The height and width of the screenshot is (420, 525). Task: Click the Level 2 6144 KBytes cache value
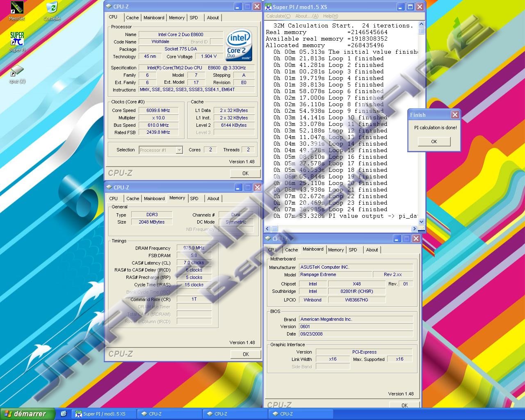(x=234, y=125)
